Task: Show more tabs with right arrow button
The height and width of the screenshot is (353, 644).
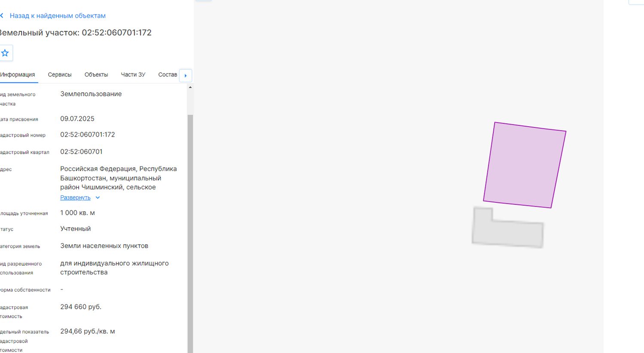Action: click(x=185, y=76)
